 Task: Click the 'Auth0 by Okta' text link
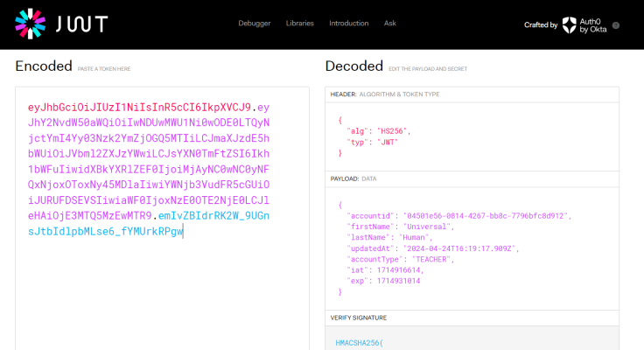coord(593,25)
